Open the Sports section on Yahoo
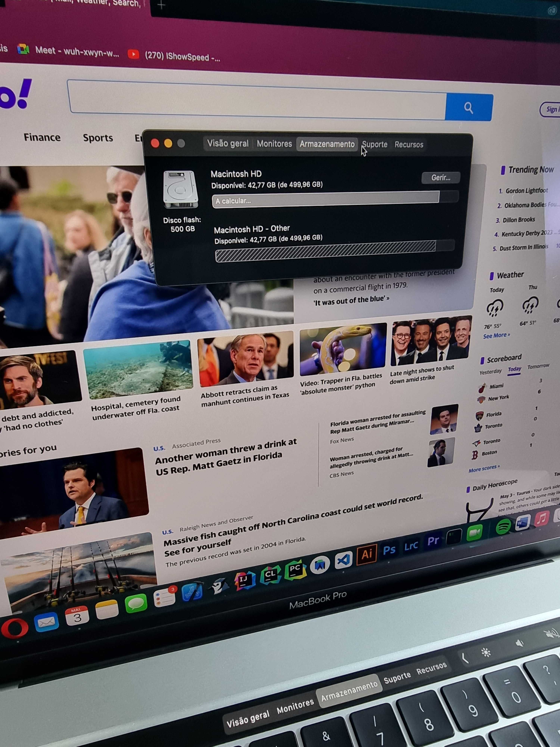560x747 pixels. (x=98, y=138)
